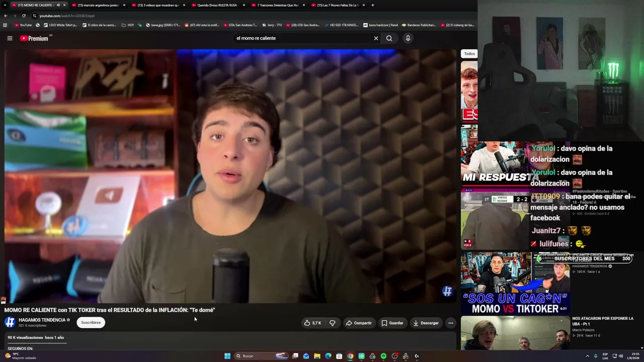Screen dimensions: 644x362
Task: Start voice search with the microphone
Action: click(408, 38)
